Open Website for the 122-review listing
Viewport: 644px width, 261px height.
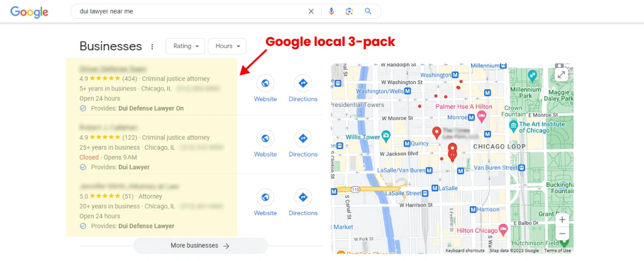click(x=265, y=143)
